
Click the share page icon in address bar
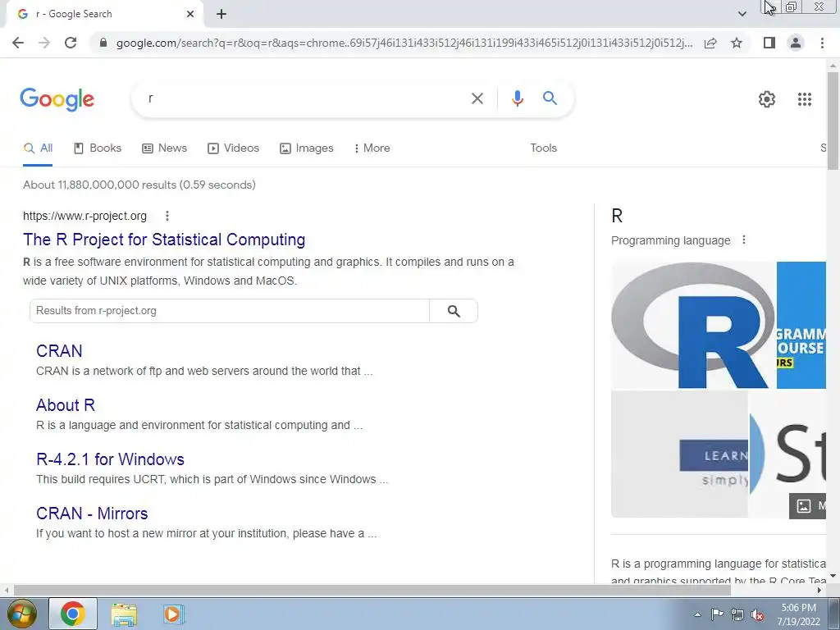[x=710, y=43]
